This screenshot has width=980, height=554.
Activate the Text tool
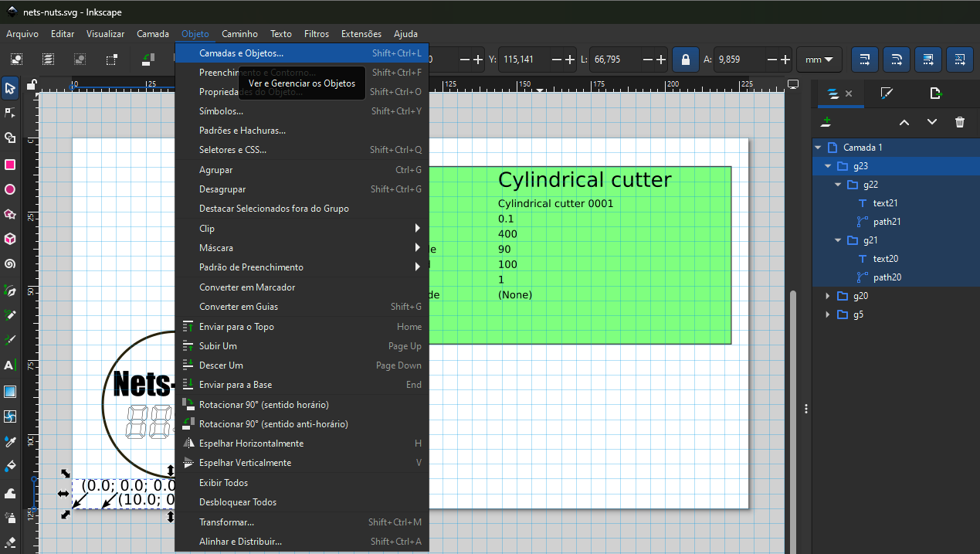10,365
